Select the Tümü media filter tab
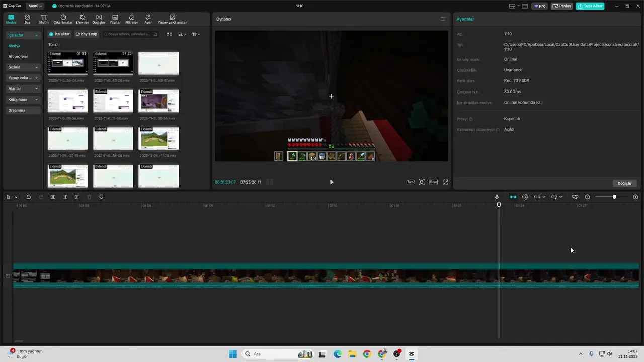644x362 pixels. point(53,45)
